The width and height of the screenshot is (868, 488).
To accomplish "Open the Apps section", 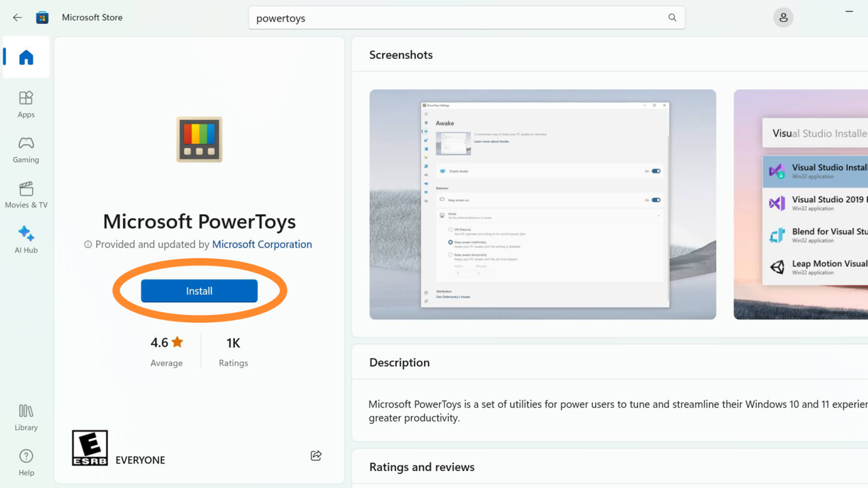I will click(26, 104).
